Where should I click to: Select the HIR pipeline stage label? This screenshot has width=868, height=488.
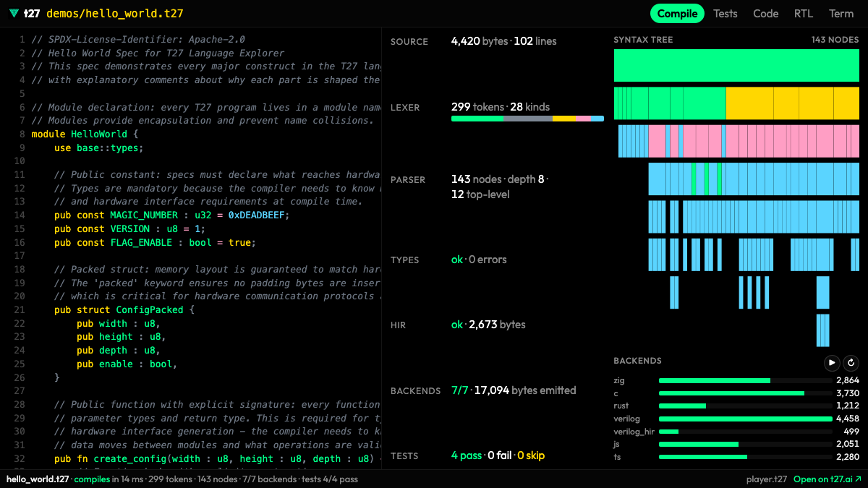coord(399,325)
